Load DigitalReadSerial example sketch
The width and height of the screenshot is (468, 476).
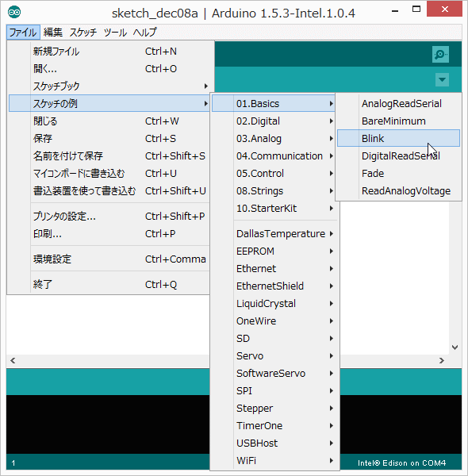point(398,156)
